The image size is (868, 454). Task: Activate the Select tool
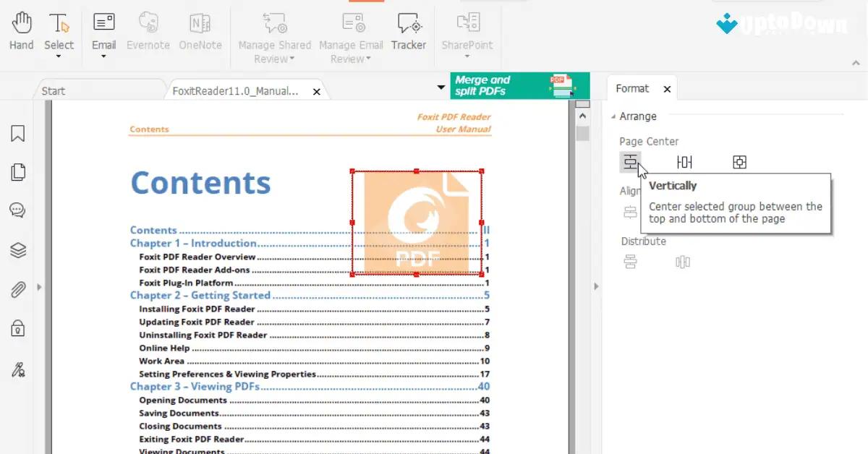(59, 29)
